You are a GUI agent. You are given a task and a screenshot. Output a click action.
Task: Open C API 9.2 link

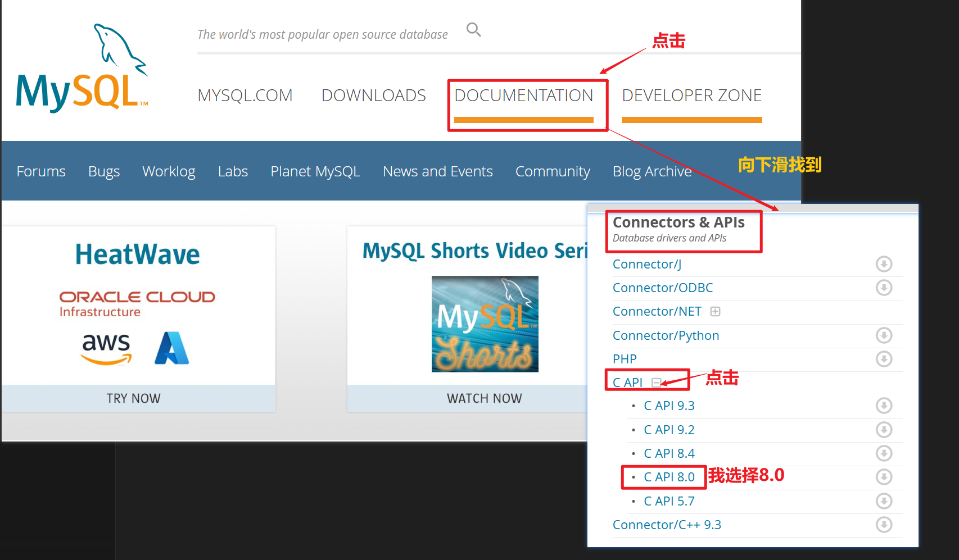point(669,430)
